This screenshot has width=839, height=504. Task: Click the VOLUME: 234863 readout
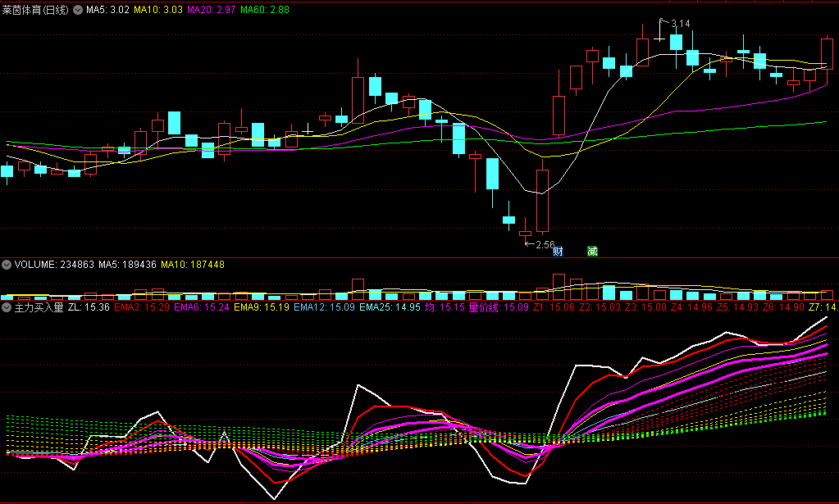[x=54, y=265]
